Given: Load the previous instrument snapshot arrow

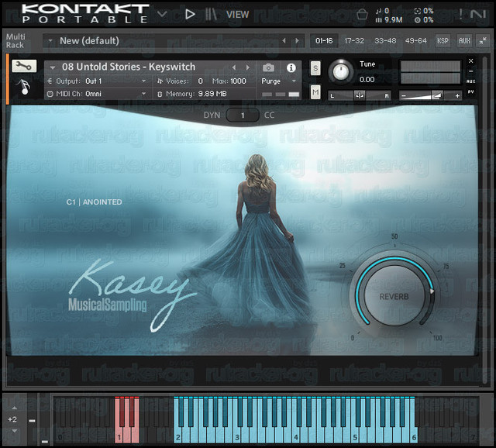Looking at the screenshot, I should [x=234, y=67].
